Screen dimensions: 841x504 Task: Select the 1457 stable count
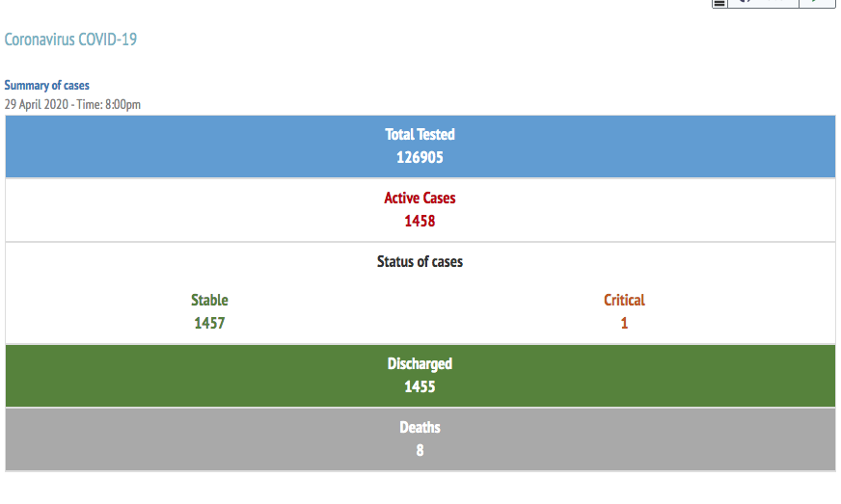click(209, 323)
